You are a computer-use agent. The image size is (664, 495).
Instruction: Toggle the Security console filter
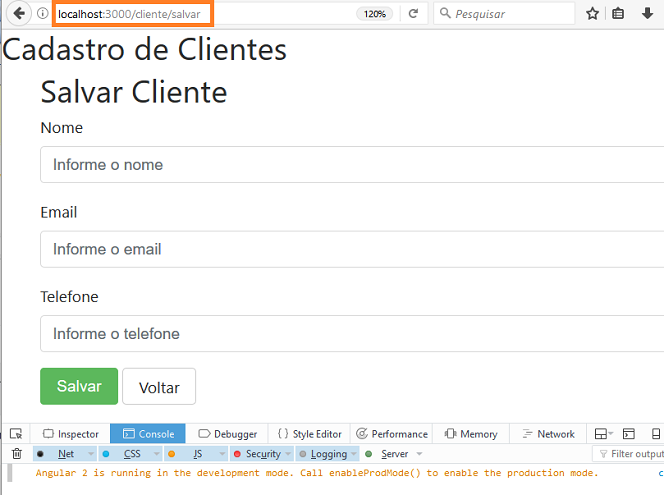pos(257,454)
